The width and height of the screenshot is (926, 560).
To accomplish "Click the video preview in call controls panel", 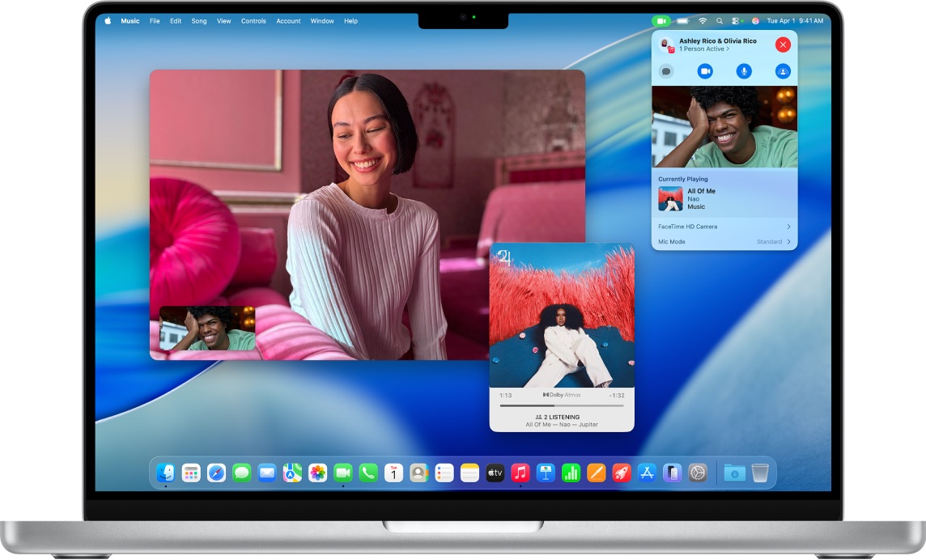I will pos(724,127).
